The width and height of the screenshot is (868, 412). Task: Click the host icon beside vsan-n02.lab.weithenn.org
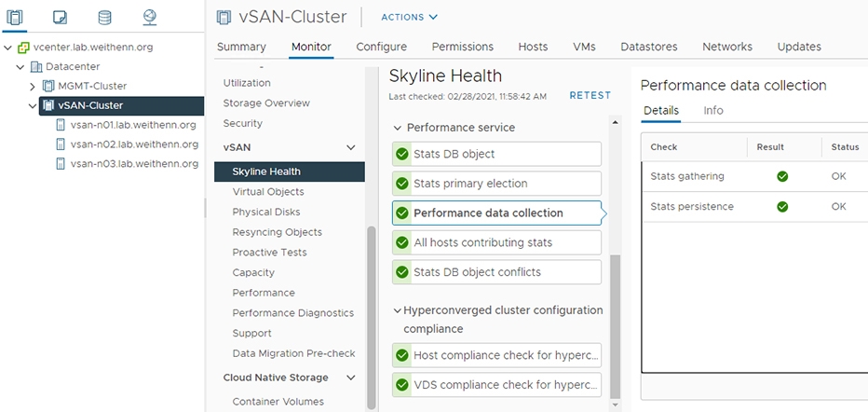tap(61, 144)
